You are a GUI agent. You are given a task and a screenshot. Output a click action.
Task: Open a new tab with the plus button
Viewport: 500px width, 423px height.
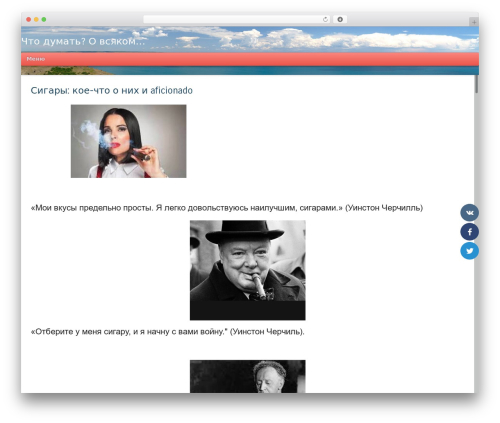point(474,22)
